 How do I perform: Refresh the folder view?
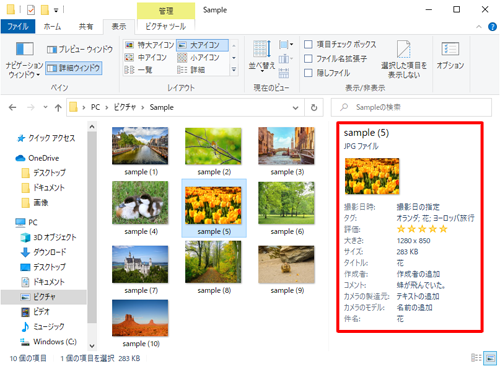[x=314, y=107]
